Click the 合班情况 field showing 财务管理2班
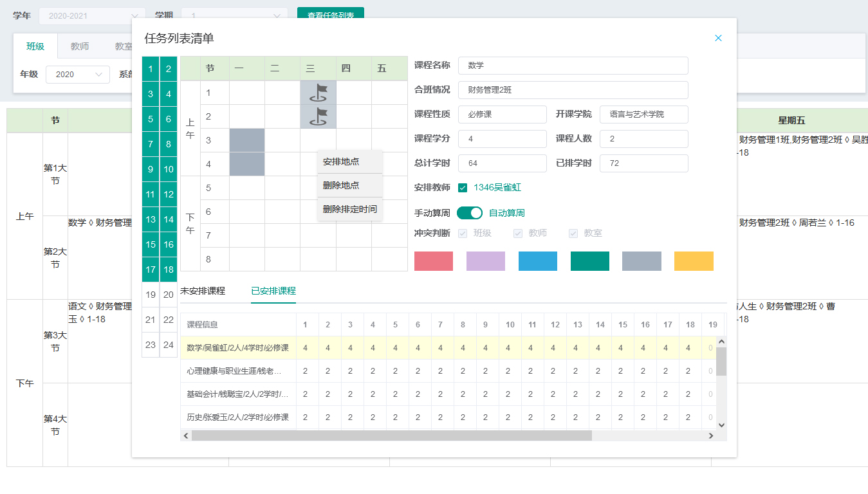The image size is (868, 494). point(573,90)
